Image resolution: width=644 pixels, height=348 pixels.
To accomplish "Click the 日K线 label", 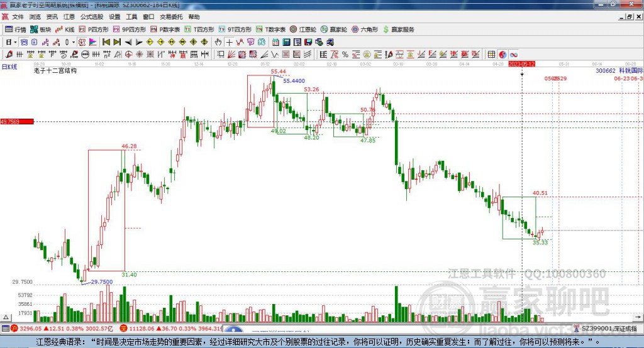I will (x=9, y=67).
